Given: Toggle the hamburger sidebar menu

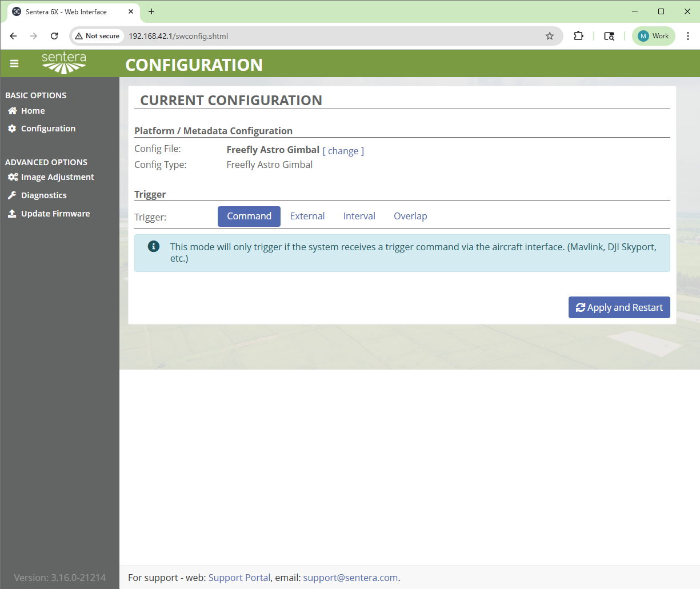Looking at the screenshot, I should click(x=14, y=63).
